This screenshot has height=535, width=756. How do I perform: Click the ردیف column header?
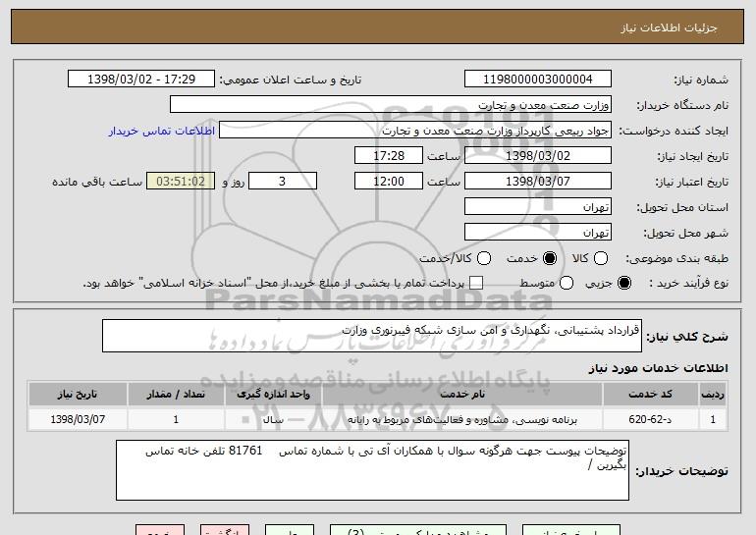coord(713,395)
